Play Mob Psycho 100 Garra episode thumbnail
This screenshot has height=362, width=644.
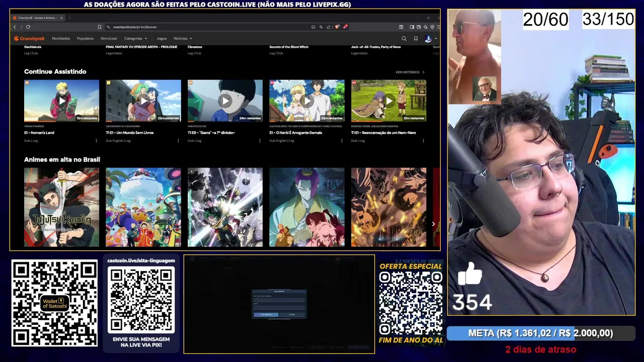(x=225, y=101)
